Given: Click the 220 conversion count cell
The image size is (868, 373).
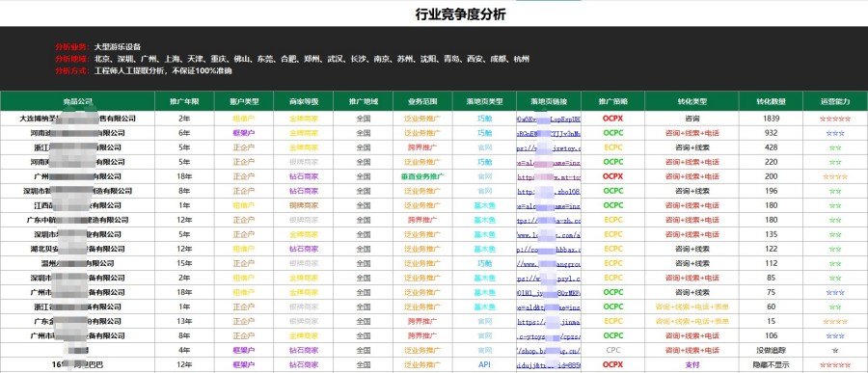Looking at the screenshot, I should (772, 162).
